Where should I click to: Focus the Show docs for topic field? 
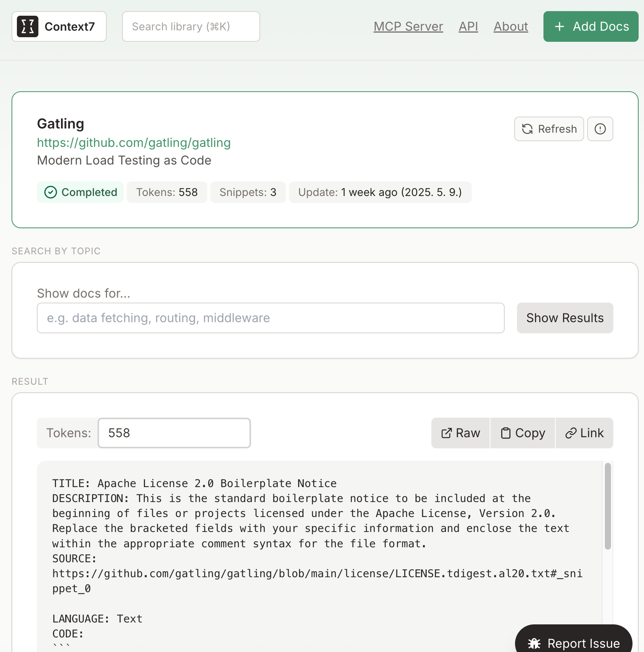tap(271, 318)
